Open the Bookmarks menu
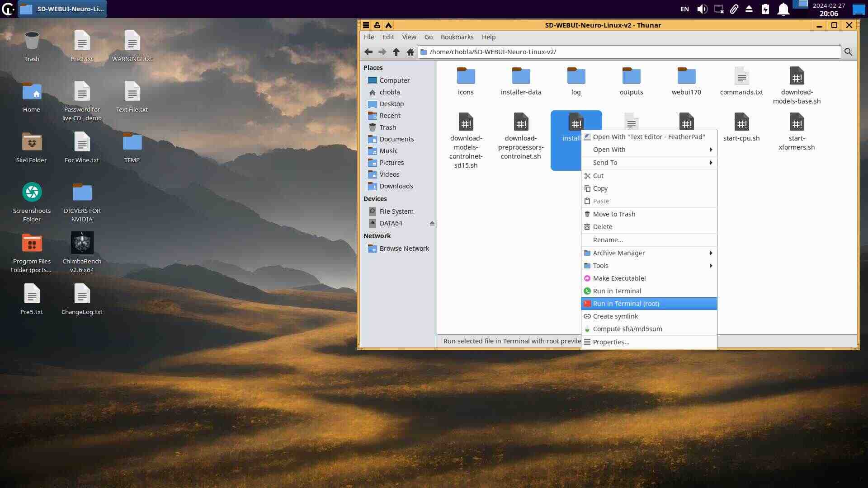 [457, 37]
